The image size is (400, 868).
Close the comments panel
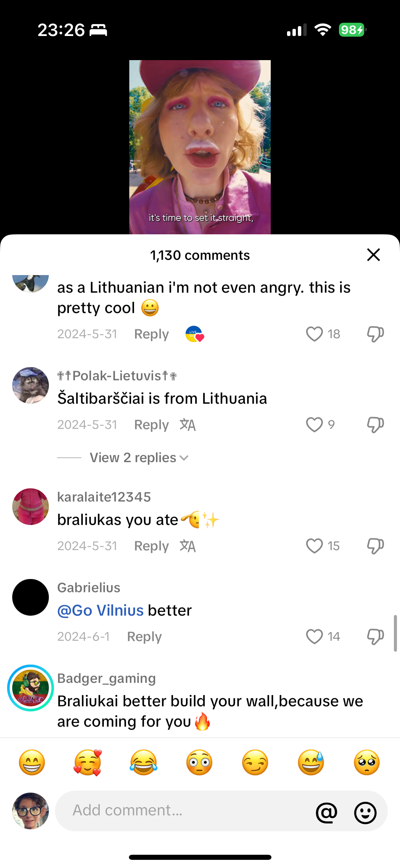(x=373, y=255)
